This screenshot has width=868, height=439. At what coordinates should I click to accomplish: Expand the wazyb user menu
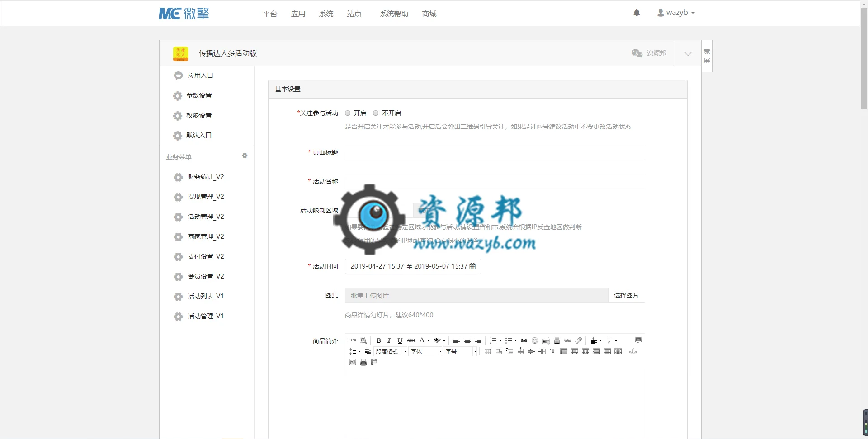[x=676, y=13]
